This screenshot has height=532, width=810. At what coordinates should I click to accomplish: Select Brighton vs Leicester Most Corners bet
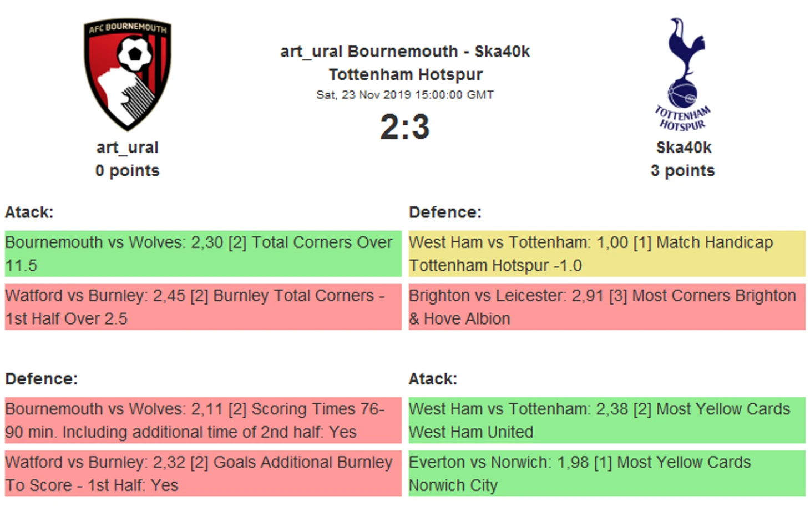tap(606, 307)
